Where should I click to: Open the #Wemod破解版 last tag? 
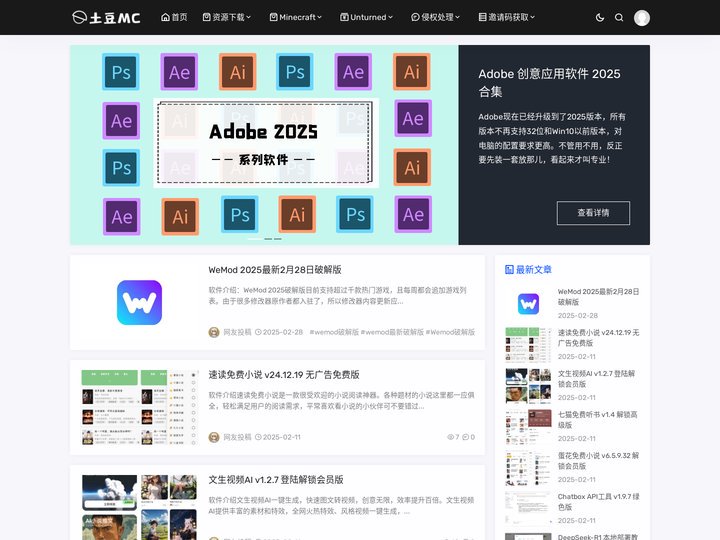(450, 332)
